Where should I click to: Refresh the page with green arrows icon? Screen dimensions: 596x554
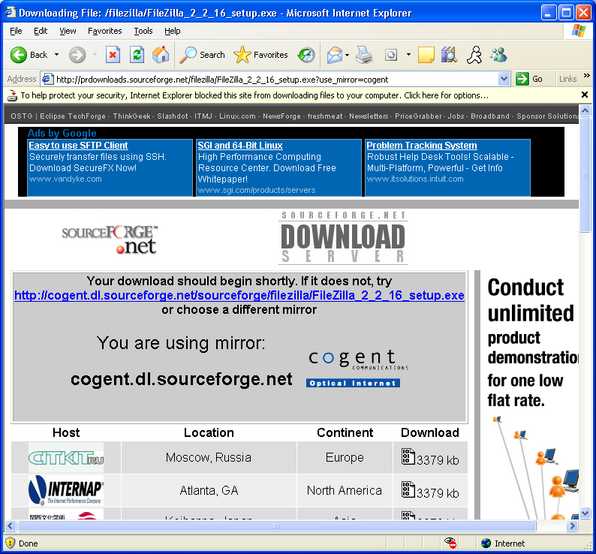136,55
